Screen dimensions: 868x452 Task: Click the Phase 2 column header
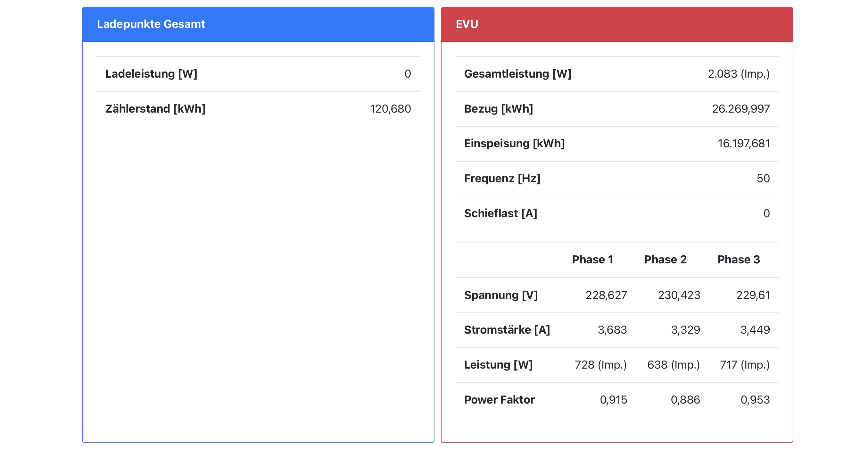[x=665, y=260]
